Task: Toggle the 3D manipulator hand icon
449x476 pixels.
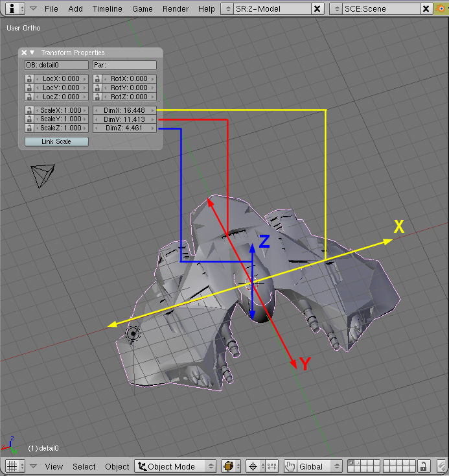Action: (290, 466)
